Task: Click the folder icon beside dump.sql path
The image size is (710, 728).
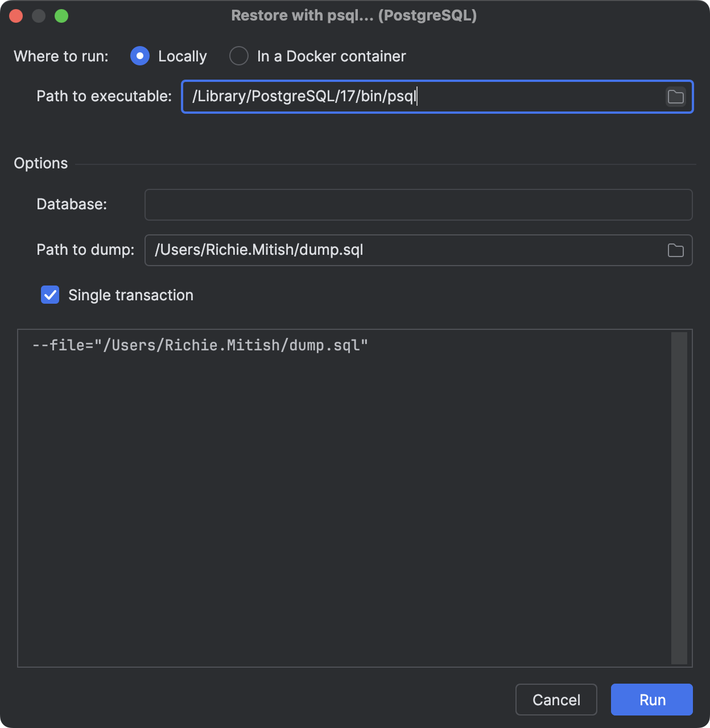Action: [x=676, y=250]
